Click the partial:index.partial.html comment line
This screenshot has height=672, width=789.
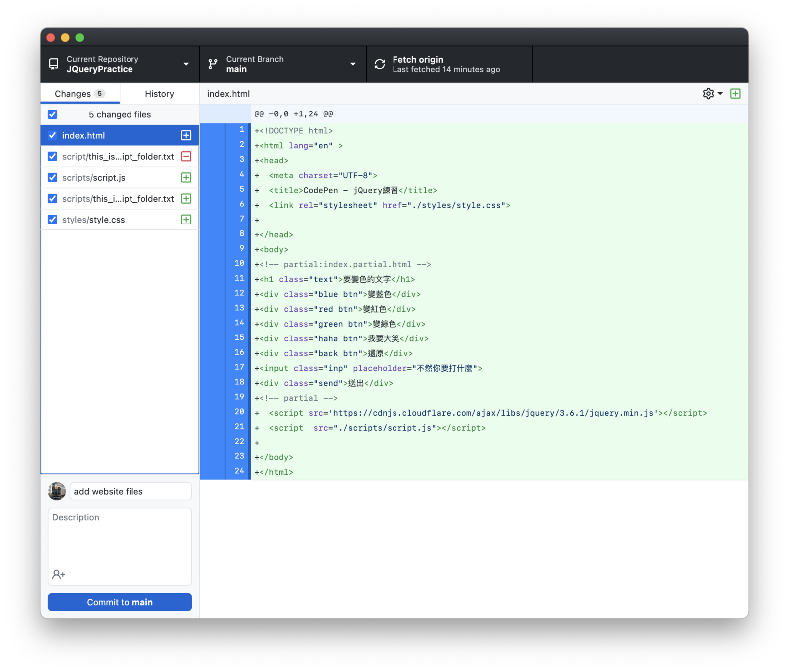point(499,264)
